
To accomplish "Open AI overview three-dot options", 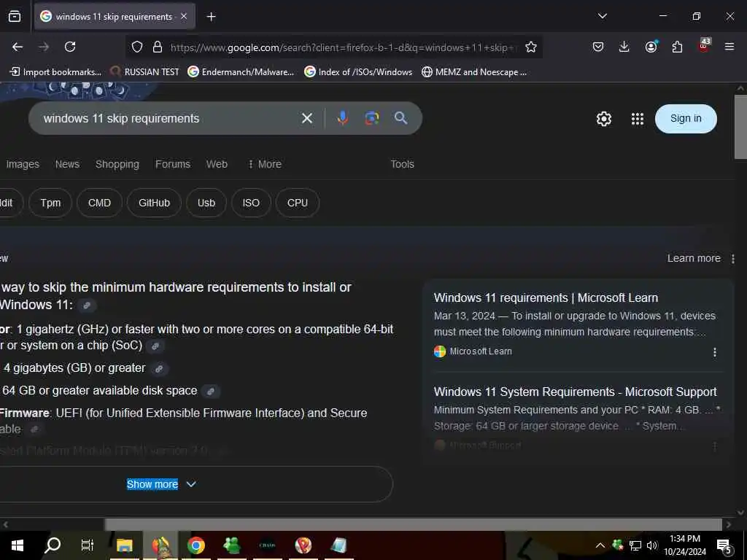I will tap(732, 259).
